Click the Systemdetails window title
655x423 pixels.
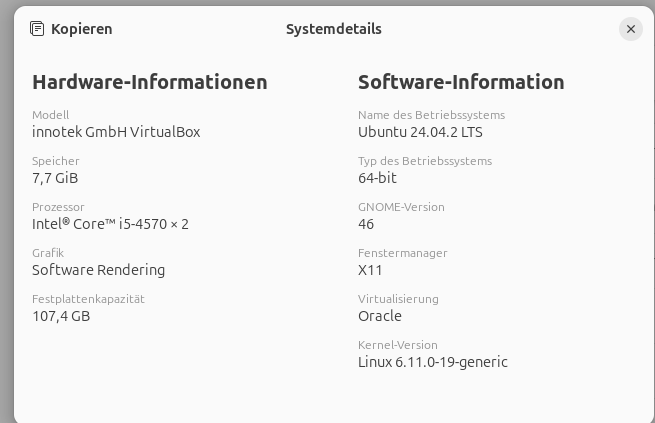(x=333, y=29)
